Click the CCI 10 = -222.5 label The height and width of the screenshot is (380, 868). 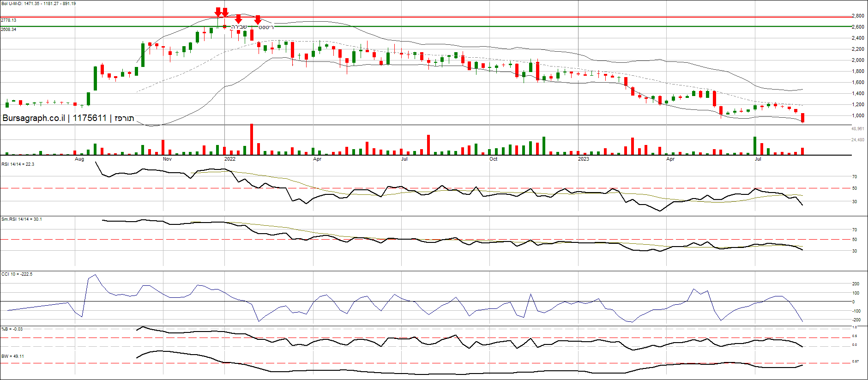[17, 274]
